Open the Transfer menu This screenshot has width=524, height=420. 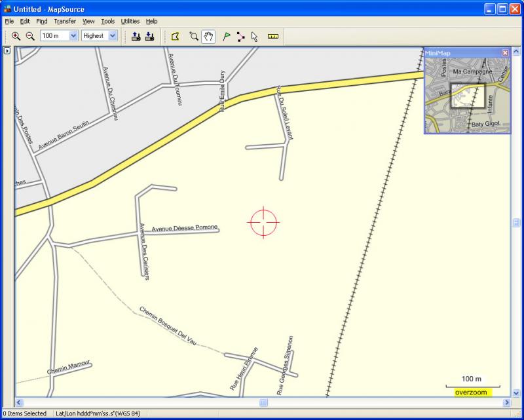coord(65,22)
